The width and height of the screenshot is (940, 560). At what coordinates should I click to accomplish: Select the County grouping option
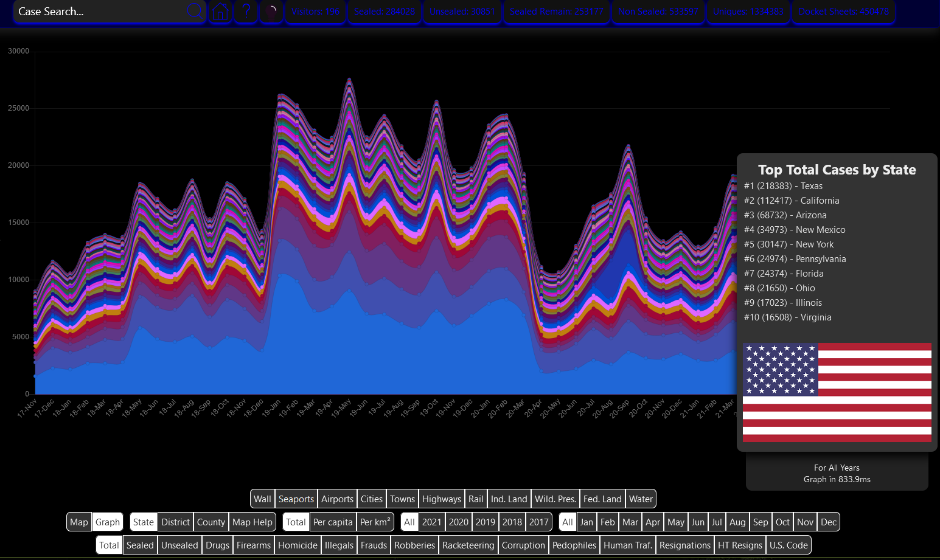click(x=211, y=522)
